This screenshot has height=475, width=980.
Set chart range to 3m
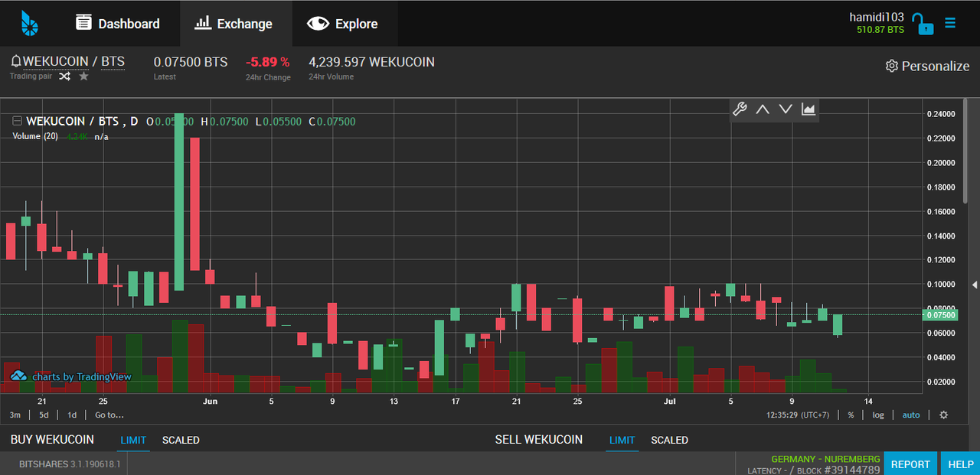click(x=15, y=415)
